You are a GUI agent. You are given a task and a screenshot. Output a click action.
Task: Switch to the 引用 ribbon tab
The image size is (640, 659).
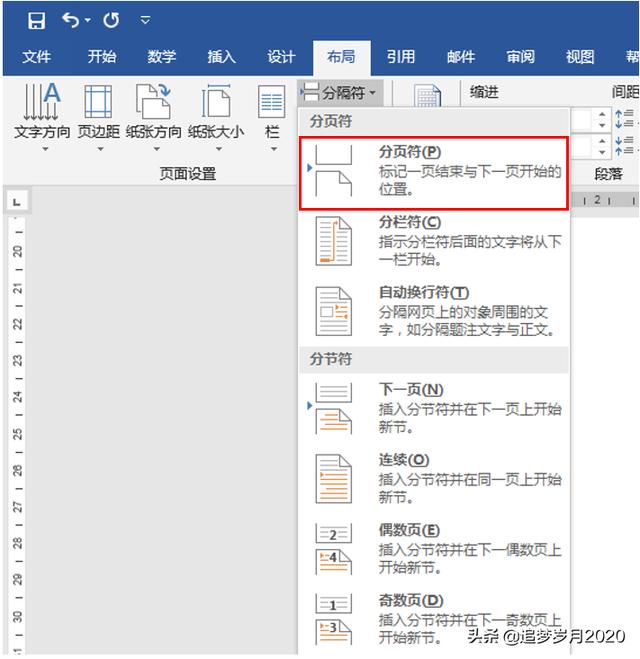400,57
